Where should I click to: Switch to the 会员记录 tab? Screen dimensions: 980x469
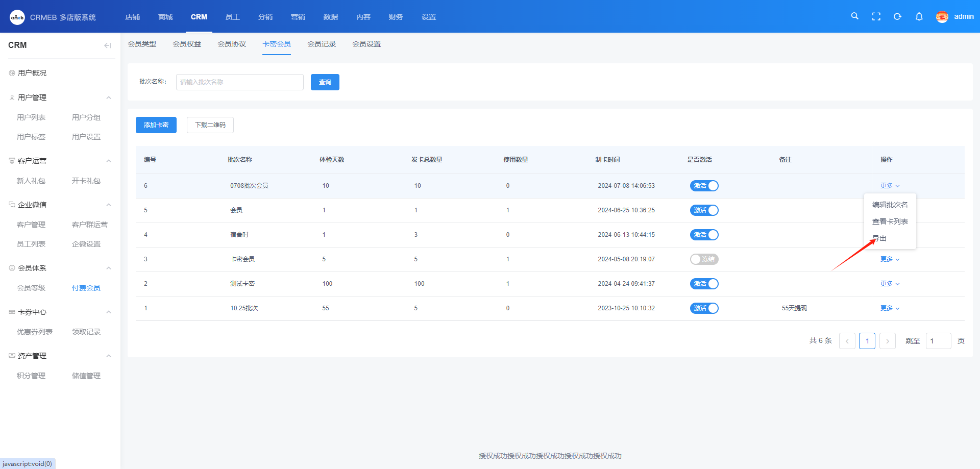pyautogui.click(x=321, y=44)
